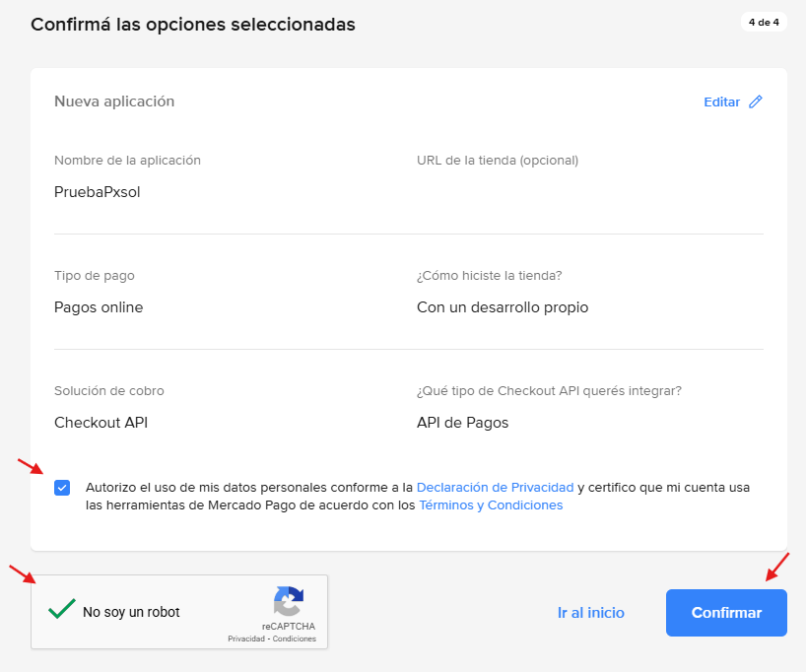Click the No soy un robot label
Viewport: 806px width, 672px height.
coord(131,612)
